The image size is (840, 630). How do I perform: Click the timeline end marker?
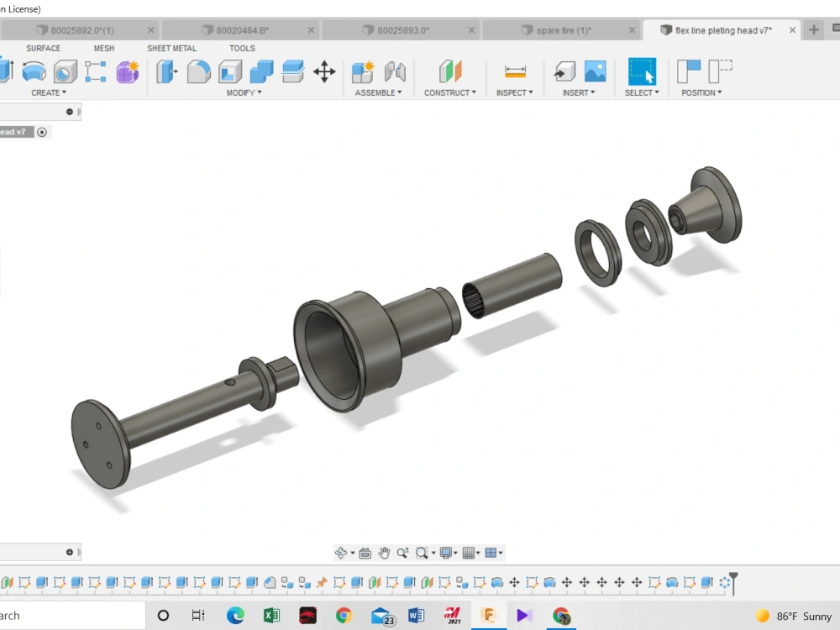point(733,583)
